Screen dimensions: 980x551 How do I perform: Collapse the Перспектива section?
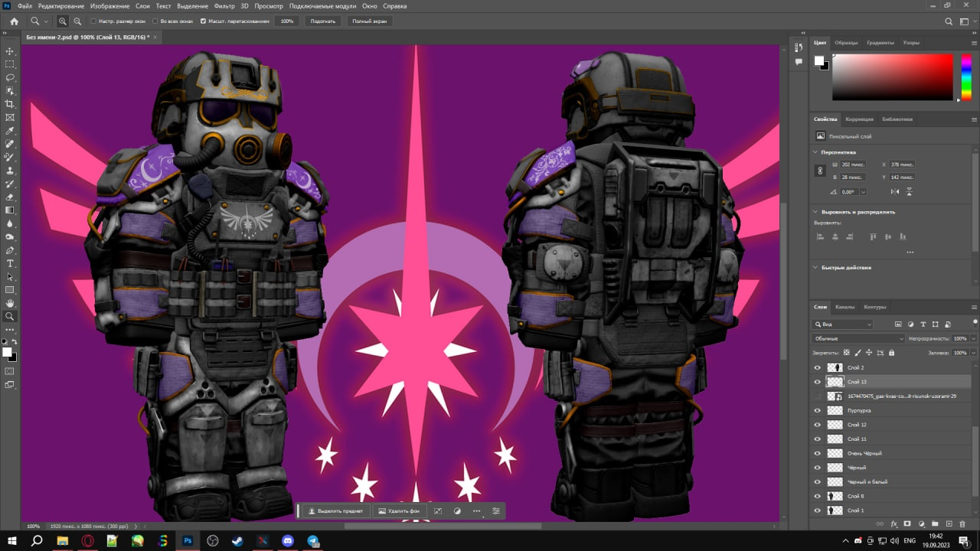point(815,152)
